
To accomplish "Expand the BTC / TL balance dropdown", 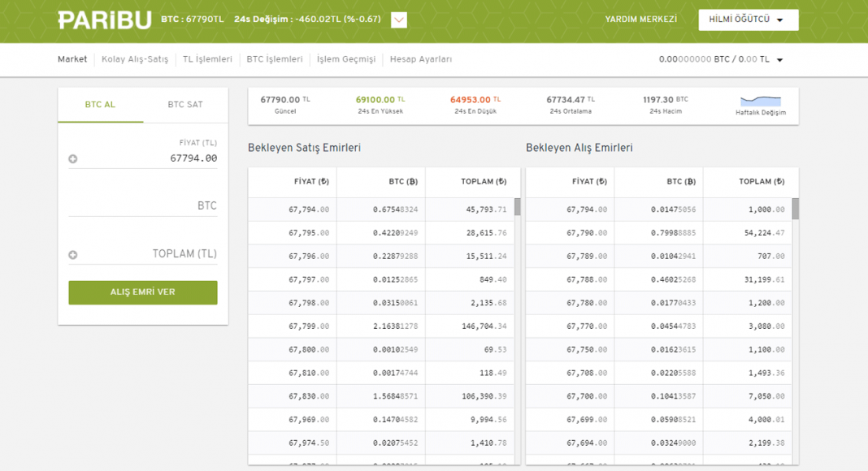I will click(779, 60).
